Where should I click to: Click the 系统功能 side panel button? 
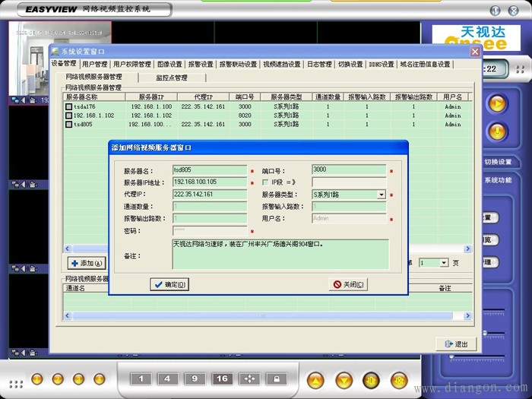499,180
